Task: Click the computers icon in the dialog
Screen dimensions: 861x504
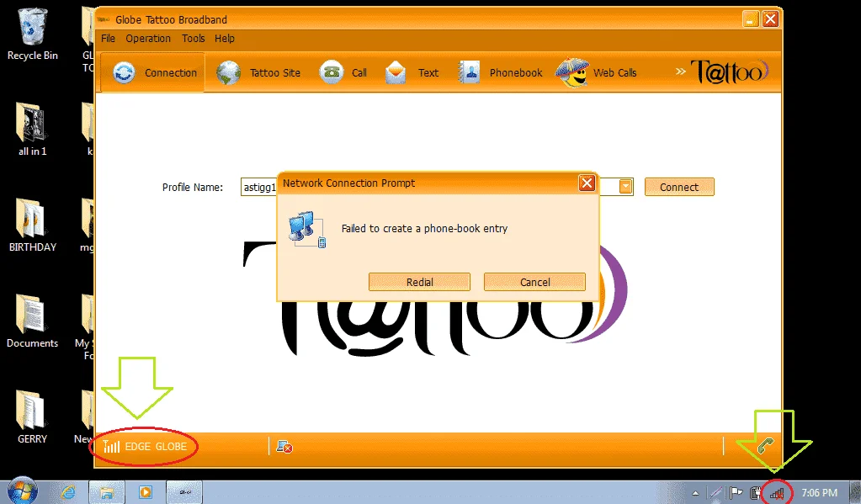Action: [307, 228]
